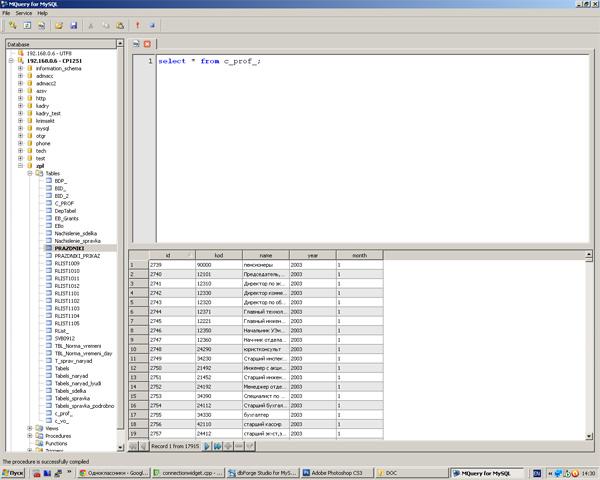Screen dimensions: 600x480
Task: Go to the previous record button
Action: (x=143, y=446)
